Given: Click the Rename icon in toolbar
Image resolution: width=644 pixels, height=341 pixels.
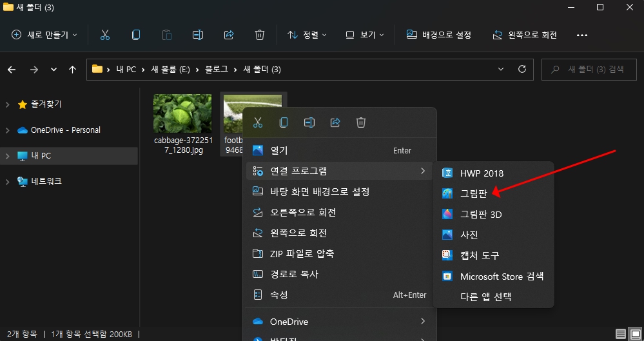Looking at the screenshot, I should pyautogui.click(x=198, y=35).
